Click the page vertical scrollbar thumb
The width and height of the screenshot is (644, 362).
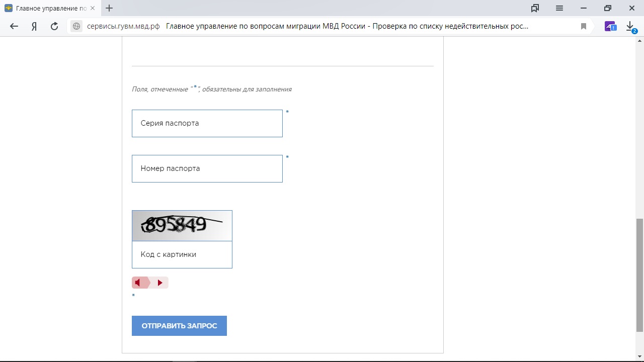639,275
